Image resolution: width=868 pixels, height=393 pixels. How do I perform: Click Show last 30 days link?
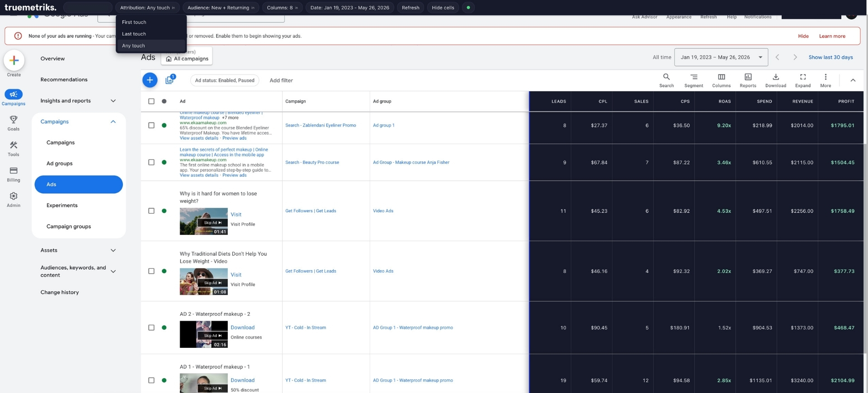[x=830, y=57]
